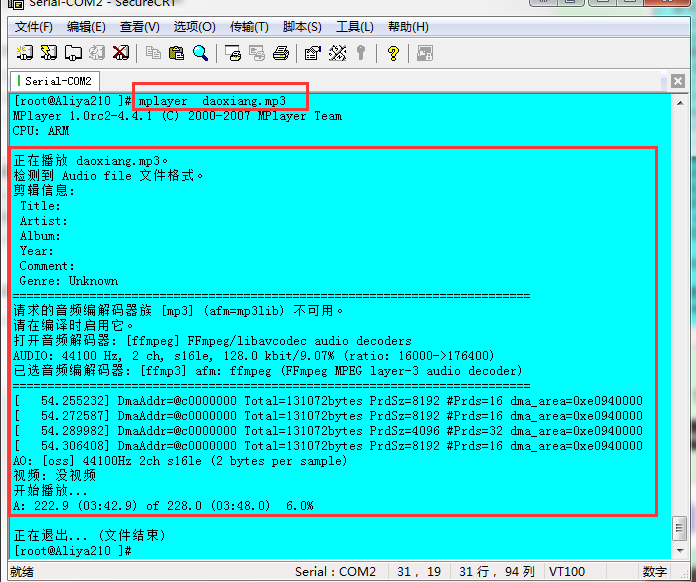This screenshot has height=582, width=696.
Task: Click the '54.255232] DmaAddr' log line
Action: tap(328, 401)
